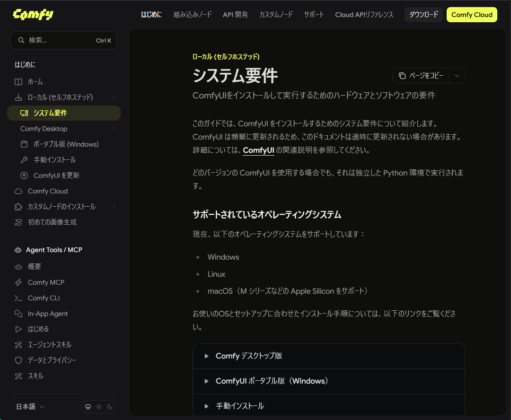The image size is (511, 420).
Task: Expand the 手動インストール accordion section
Action: point(328,405)
